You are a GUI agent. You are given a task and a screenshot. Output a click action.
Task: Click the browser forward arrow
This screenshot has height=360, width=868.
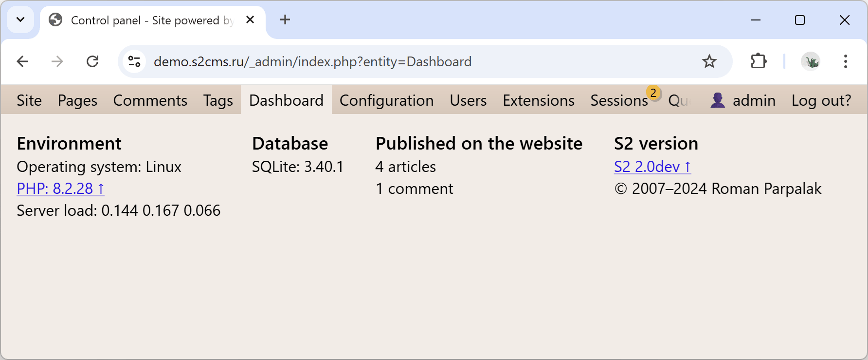tap(57, 61)
